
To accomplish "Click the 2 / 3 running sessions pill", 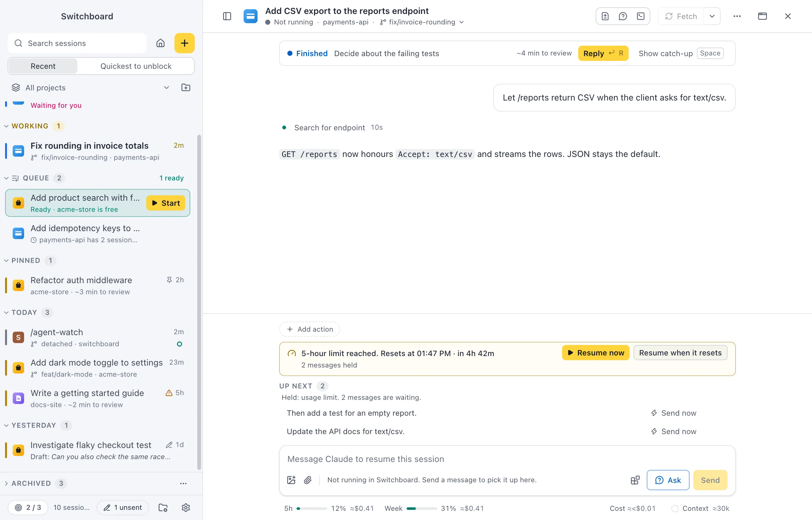I will click(x=28, y=508).
